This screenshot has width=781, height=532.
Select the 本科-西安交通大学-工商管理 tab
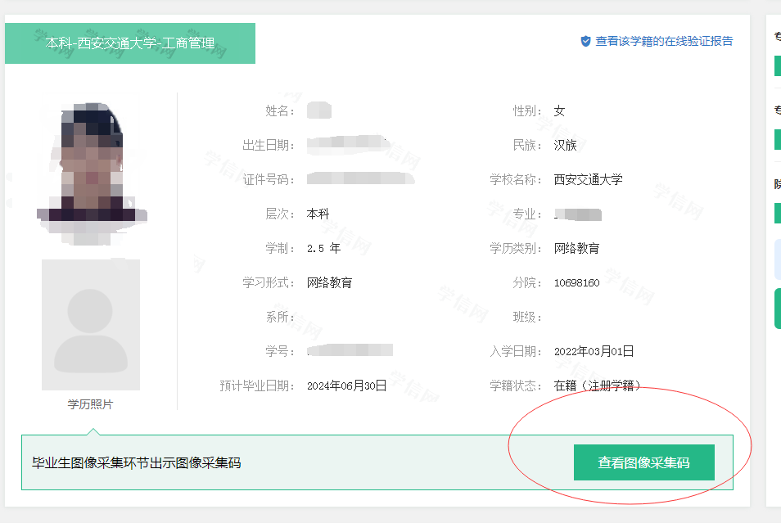(130, 43)
